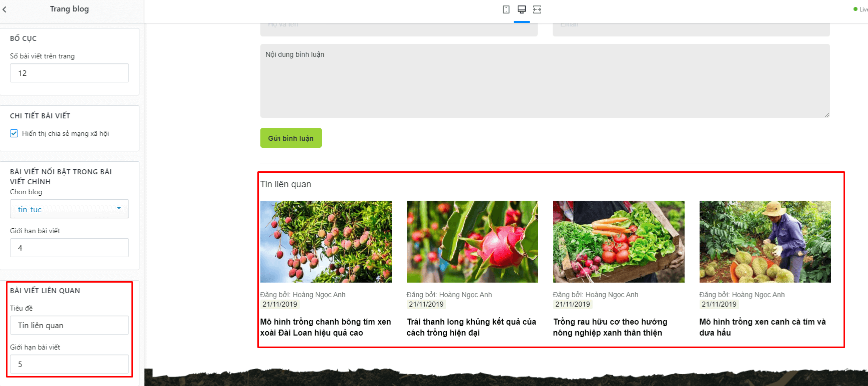Click the dropdown arrow in Chọn blog
The image size is (868, 386).
119,209
